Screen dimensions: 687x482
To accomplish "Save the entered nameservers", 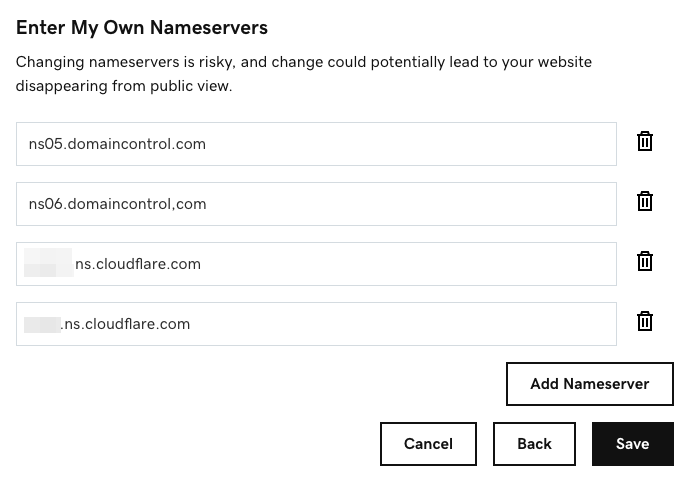I will pos(633,444).
